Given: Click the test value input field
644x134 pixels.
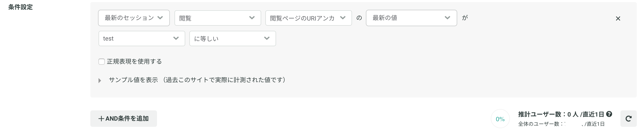Looking at the screenshot, I should click(142, 39).
